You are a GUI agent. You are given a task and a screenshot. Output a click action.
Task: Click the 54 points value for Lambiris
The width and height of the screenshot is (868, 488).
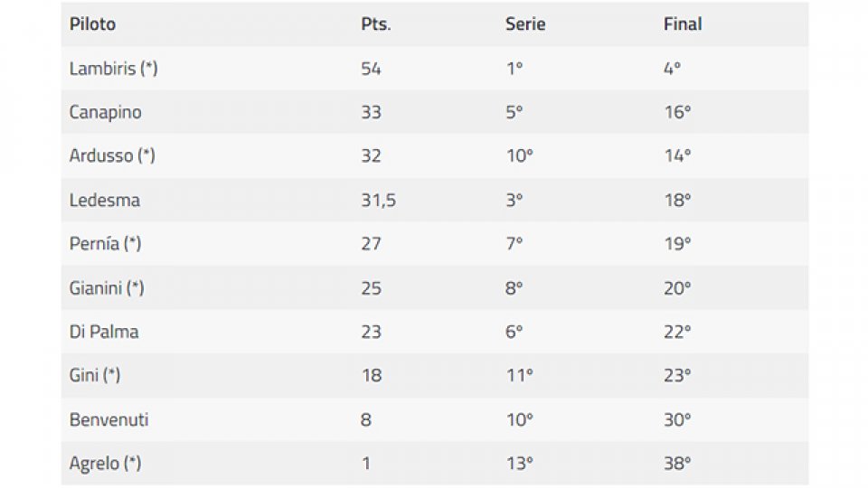click(x=371, y=69)
